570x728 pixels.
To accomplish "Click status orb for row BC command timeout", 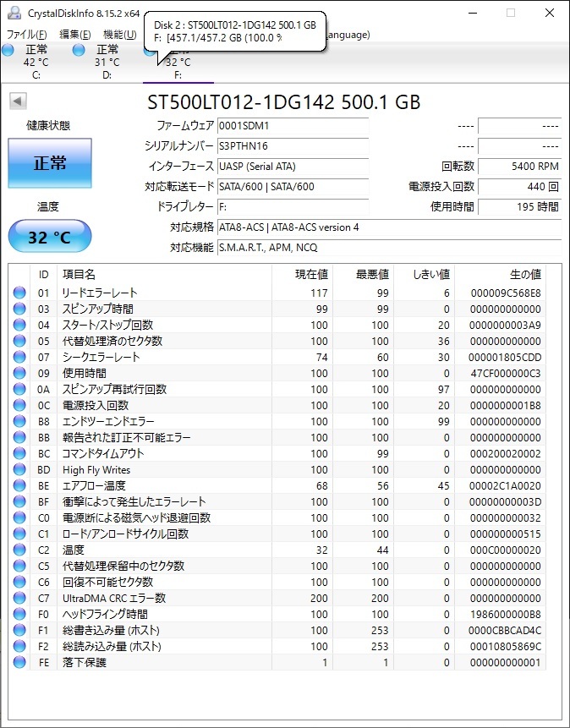I will [19, 453].
